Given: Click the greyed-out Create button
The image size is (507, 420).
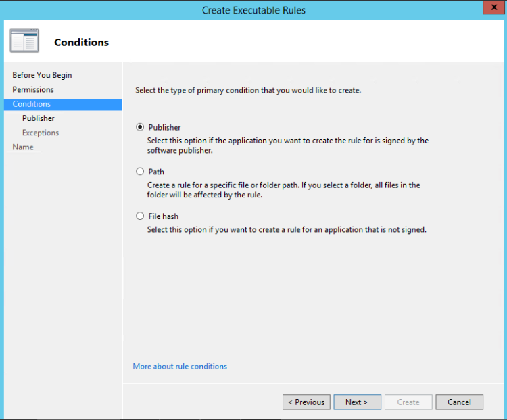Looking at the screenshot, I should [408, 402].
